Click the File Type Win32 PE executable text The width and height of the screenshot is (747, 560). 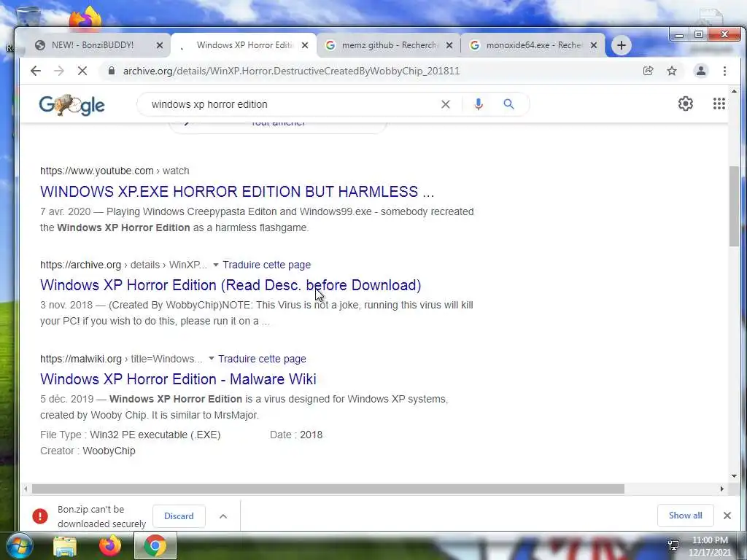pyautogui.click(x=130, y=435)
